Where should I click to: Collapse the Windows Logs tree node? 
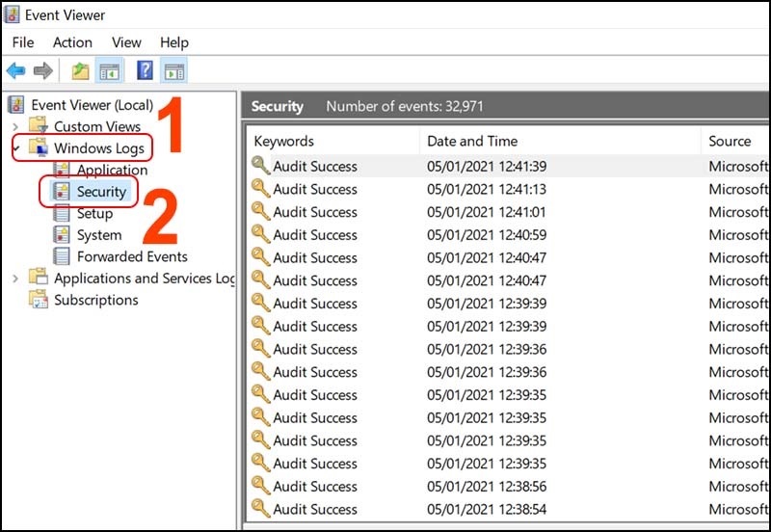tap(14, 148)
